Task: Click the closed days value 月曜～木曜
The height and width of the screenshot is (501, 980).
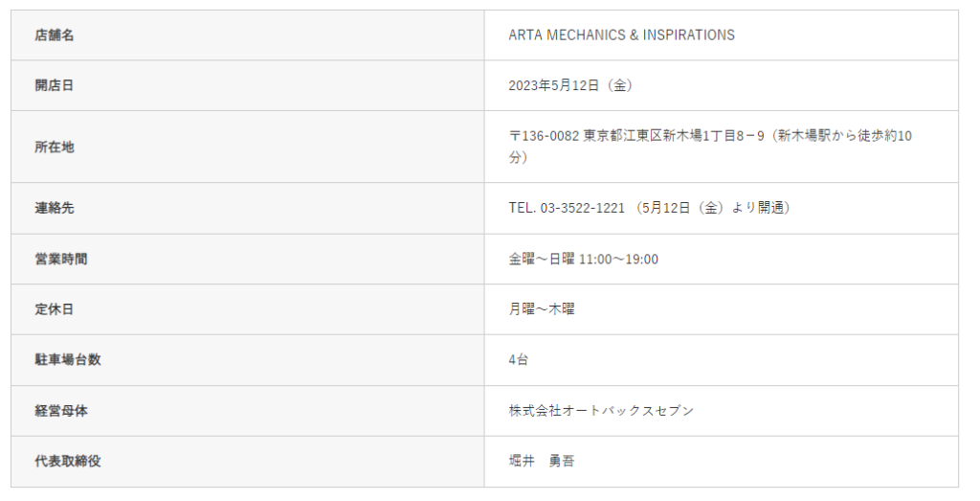Action: click(542, 309)
